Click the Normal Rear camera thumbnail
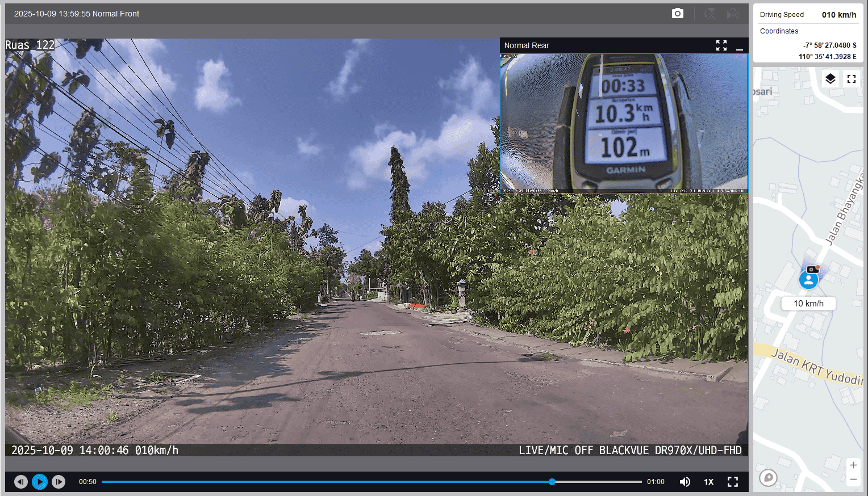Screen dimensions: 868x496 (623, 123)
